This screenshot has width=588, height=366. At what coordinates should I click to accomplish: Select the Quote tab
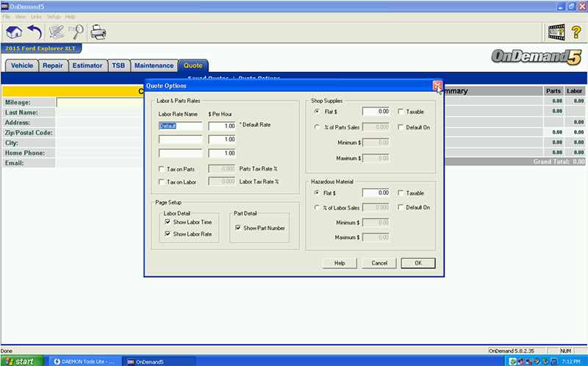click(193, 65)
